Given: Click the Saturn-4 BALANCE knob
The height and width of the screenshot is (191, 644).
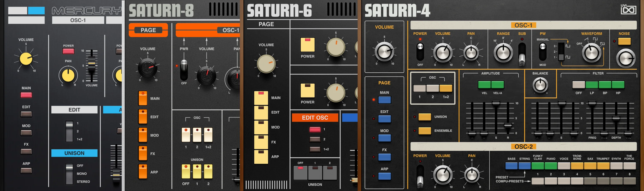Looking at the screenshot, I should point(540,85).
